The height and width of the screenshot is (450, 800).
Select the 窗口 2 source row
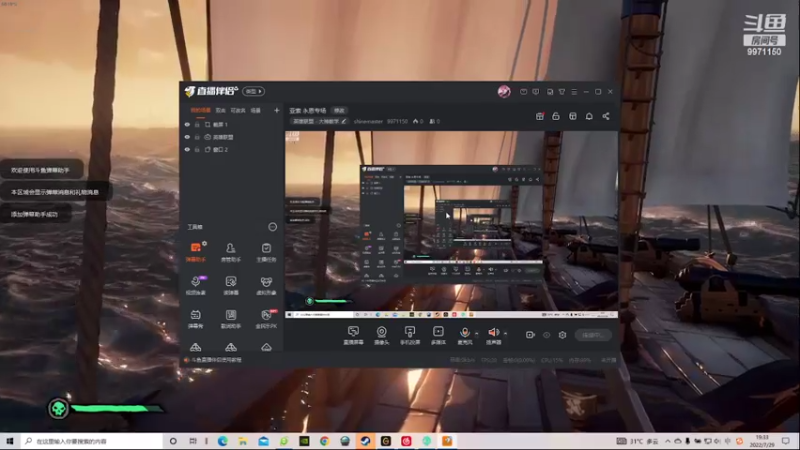point(232,149)
